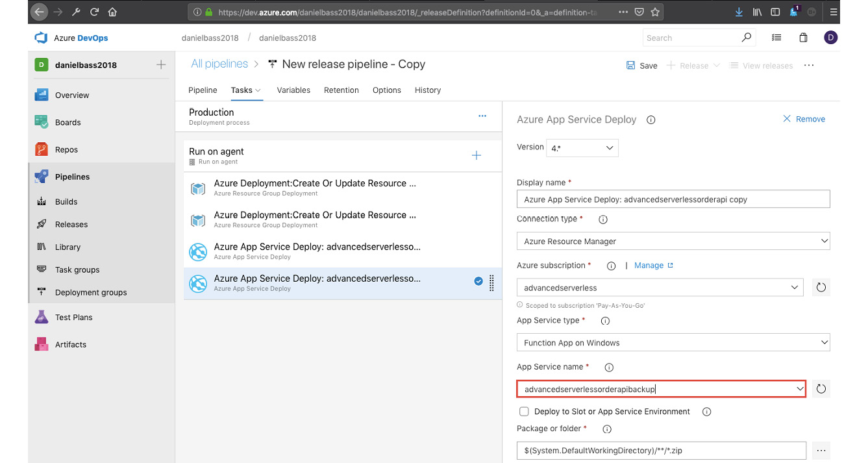Check Deploy to Slot or App Service Environment
Viewport: 868px width, 463px height.
[524, 412]
